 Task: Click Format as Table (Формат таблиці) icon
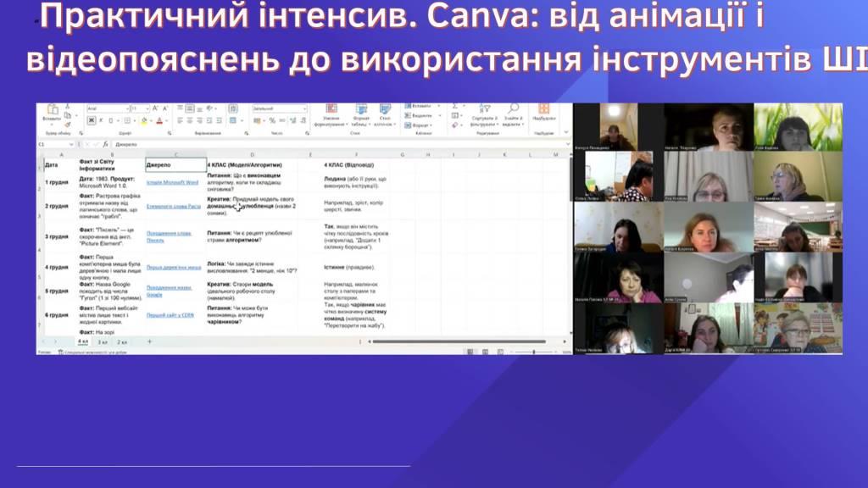point(361,110)
